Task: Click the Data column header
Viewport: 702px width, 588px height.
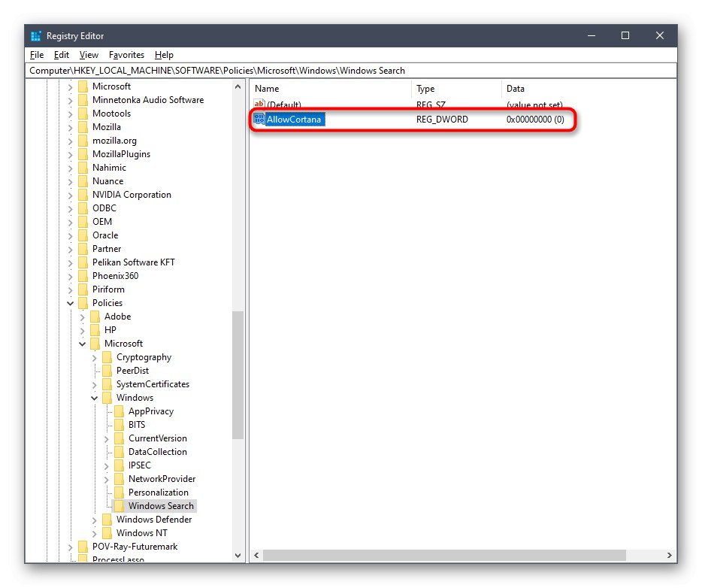Action: click(589, 89)
